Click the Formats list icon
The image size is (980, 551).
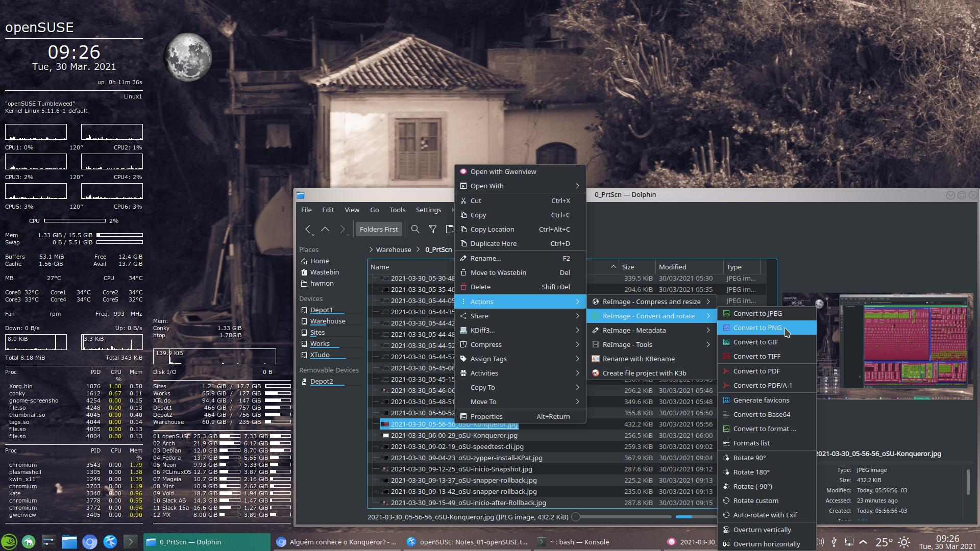coord(726,443)
